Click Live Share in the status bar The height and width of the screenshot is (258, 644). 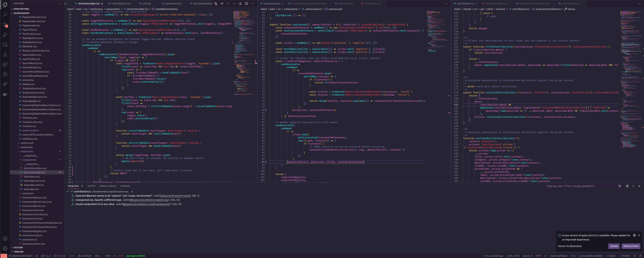(84, 256)
